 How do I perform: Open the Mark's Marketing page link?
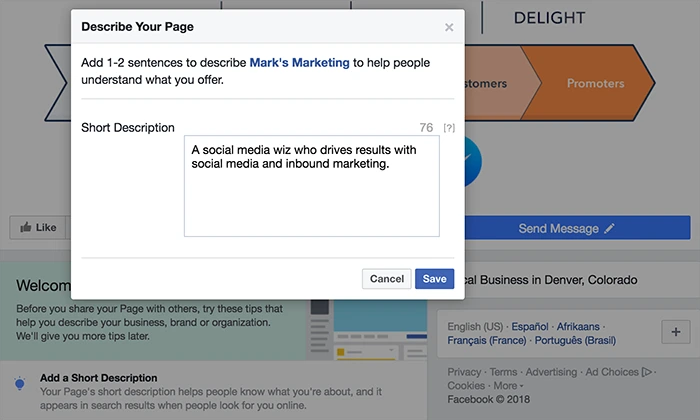[299, 62]
